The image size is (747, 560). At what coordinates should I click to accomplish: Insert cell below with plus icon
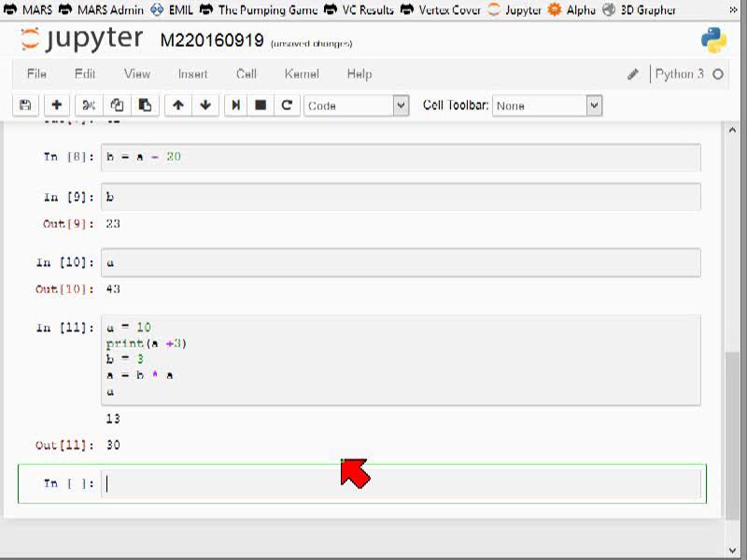57,105
